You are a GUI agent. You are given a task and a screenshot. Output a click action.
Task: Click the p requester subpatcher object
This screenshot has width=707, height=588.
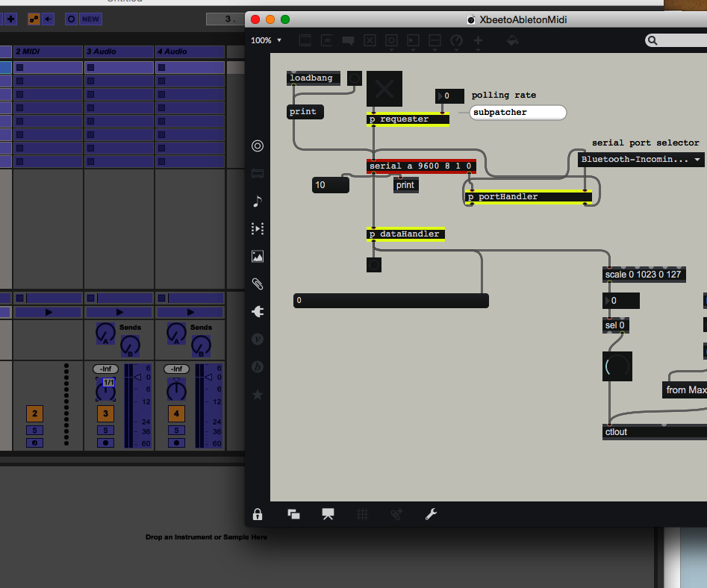click(408, 118)
